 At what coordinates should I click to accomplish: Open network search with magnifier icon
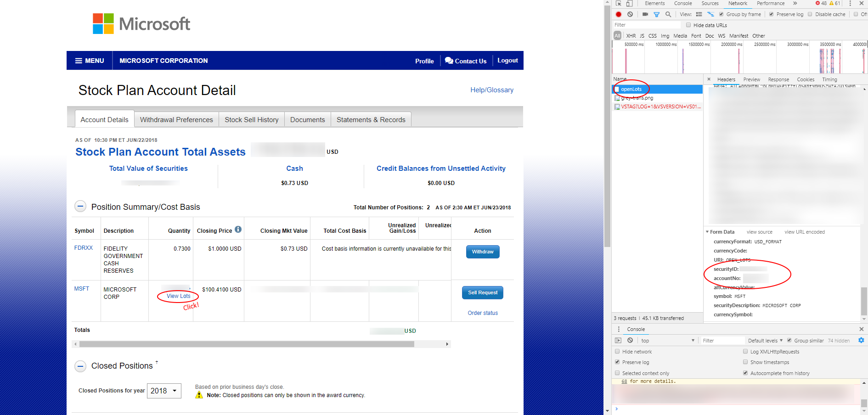(668, 14)
